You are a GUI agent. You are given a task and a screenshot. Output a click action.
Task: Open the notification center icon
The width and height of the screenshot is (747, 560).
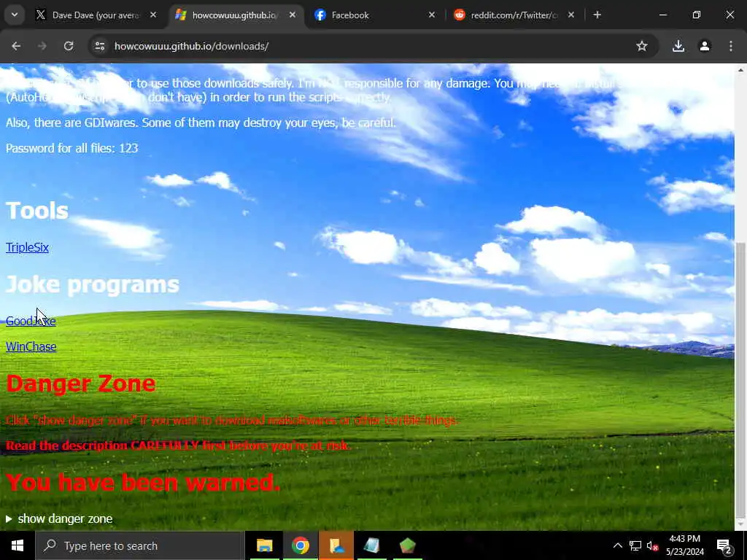point(724,546)
